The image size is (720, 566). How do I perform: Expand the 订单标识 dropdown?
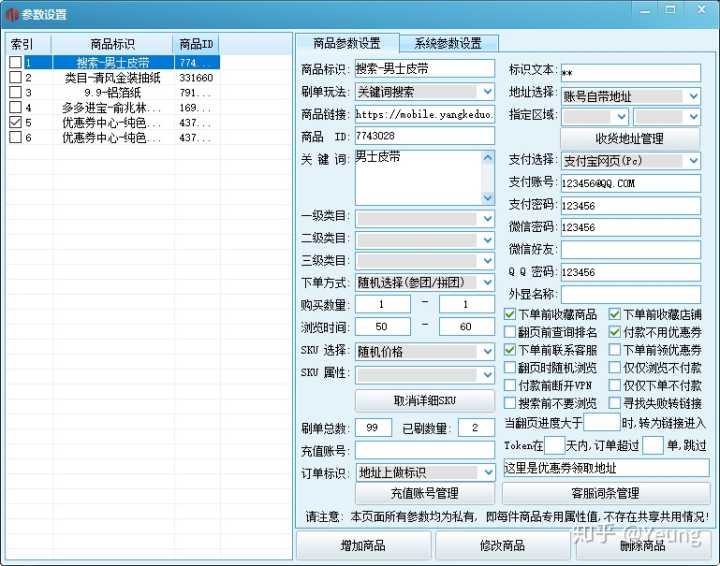pyautogui.click(x=486, y=472)
